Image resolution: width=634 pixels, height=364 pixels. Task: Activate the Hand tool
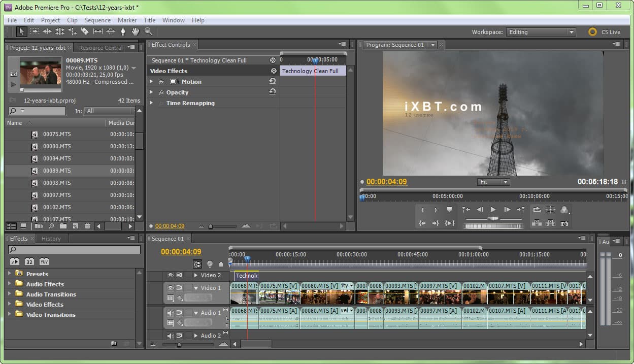[x=136, y=31]
